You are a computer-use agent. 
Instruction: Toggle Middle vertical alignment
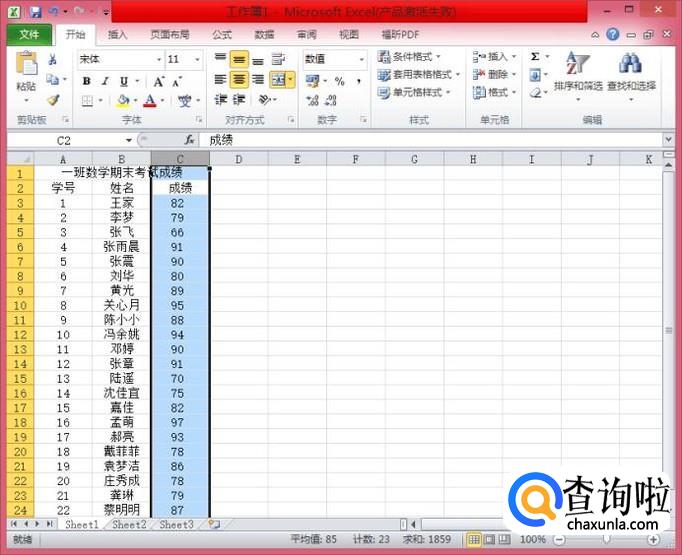239,59
